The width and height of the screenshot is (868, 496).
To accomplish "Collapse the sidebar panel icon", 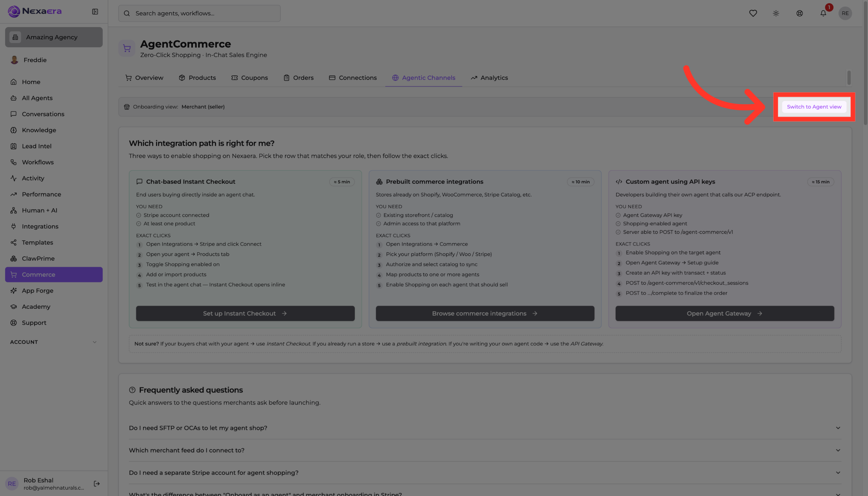I will [x=95, y=12].
